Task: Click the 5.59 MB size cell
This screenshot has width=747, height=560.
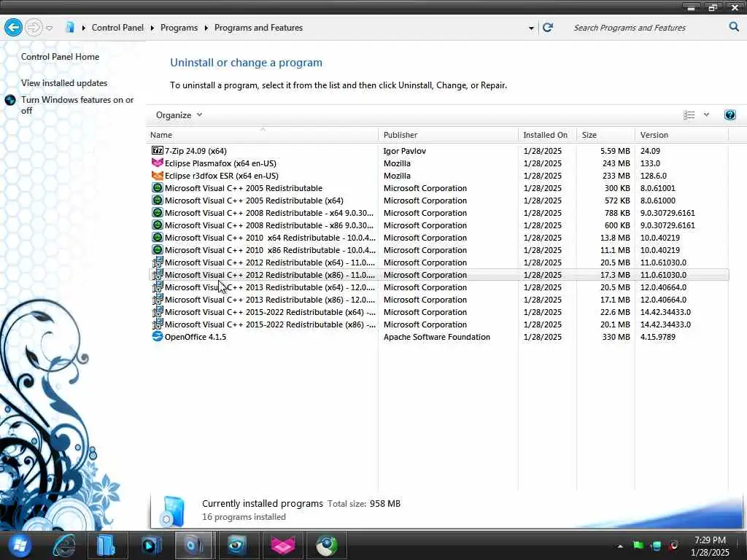Action: (x=615, y=151)
